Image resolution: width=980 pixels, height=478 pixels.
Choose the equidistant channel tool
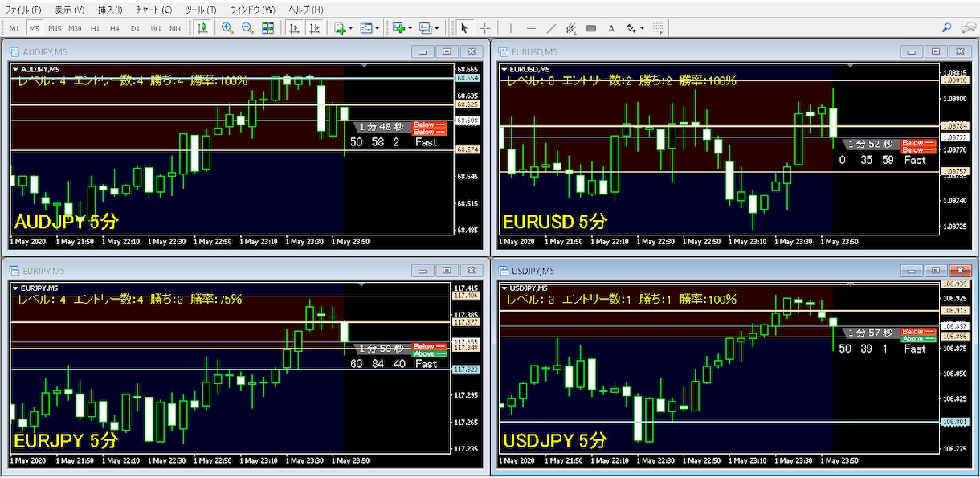571,28
